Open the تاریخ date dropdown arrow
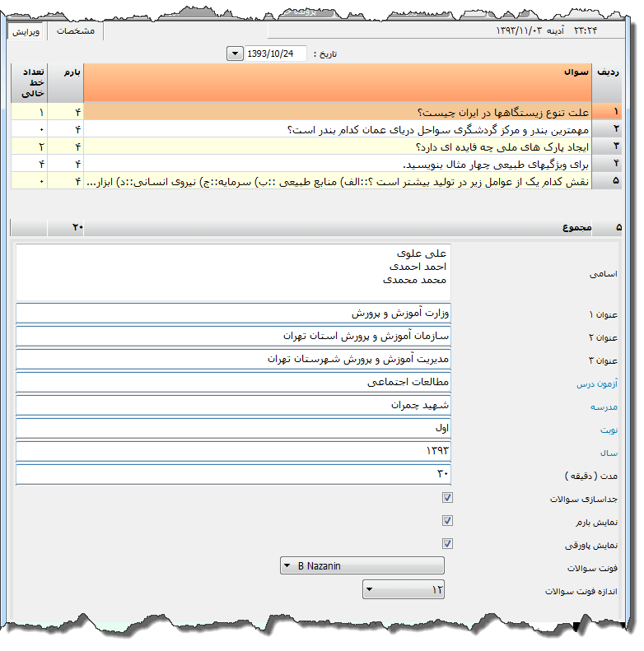The image size is (644, 651). click(x=235, y=53)
